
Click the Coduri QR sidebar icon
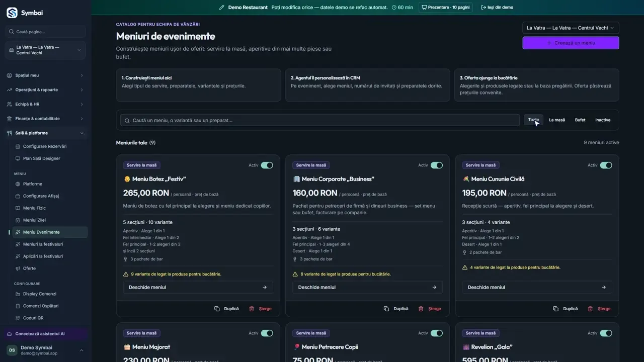(x=18, y=318)
